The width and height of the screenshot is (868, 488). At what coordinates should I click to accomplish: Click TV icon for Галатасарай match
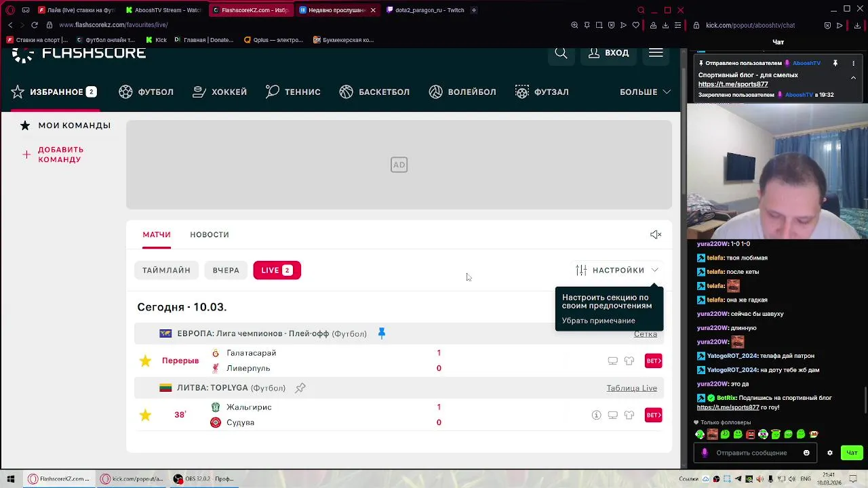tap(612, 361)
